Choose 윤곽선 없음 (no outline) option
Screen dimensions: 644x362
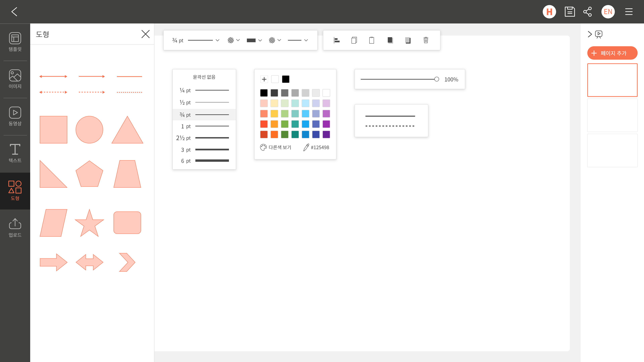pos(204,77)
